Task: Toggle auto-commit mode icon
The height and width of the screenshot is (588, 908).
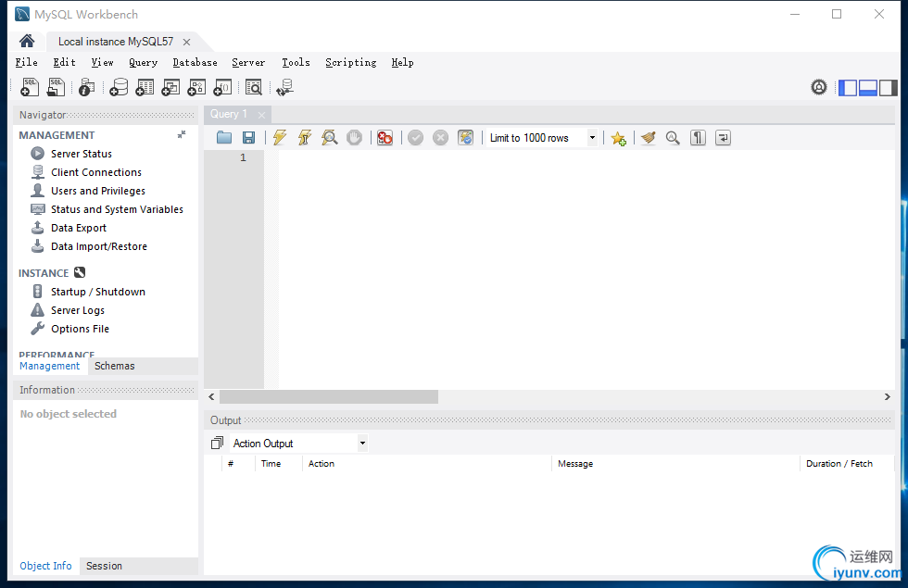Action: (x=465, y=138)
